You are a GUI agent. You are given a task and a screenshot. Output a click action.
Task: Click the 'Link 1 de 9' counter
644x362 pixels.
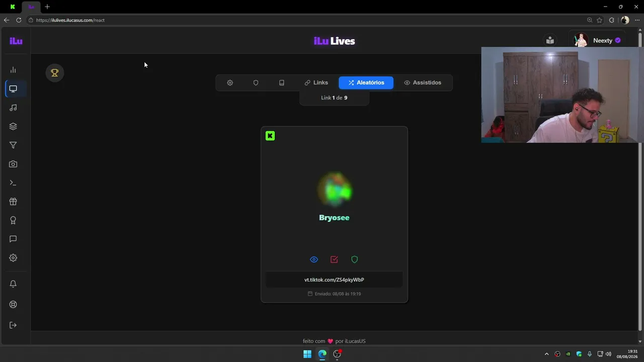334,98
